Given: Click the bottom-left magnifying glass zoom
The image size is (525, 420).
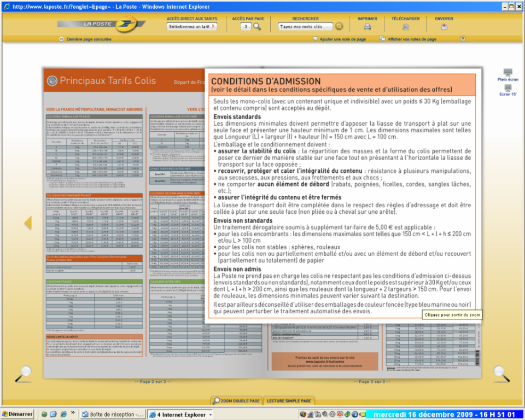Looking at the screenshot, I should point(22,372).
